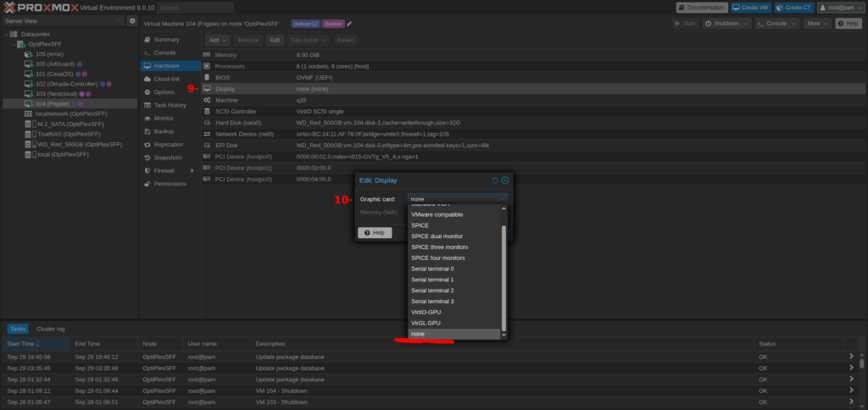Click the Server View settings gear icon

point(132,20)
